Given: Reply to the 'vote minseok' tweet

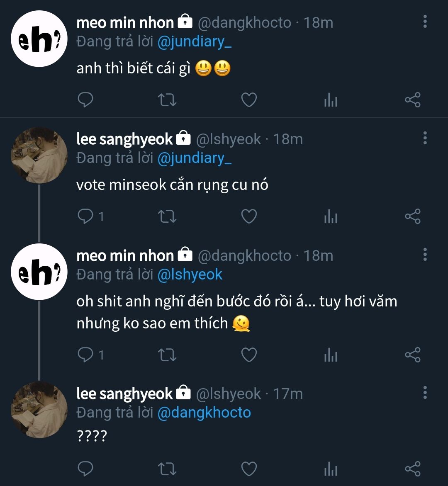Looking at the screenshot, I should pos(85,216).
